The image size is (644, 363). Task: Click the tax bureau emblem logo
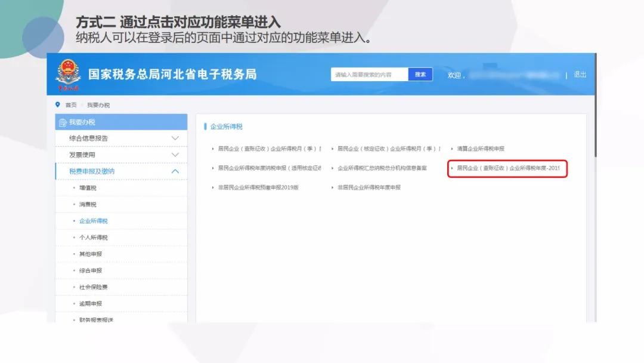click(x=67, y=73)
